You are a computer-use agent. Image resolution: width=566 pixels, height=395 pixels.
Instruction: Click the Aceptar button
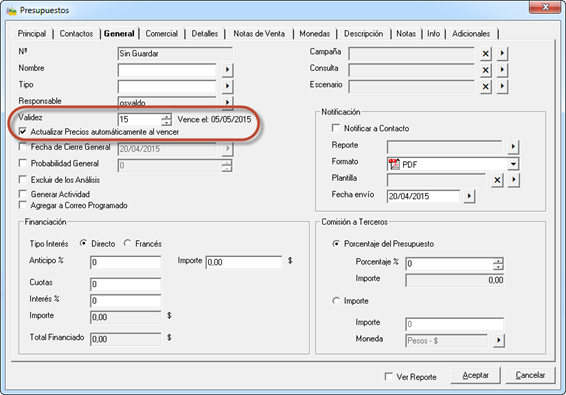point(475,376)
